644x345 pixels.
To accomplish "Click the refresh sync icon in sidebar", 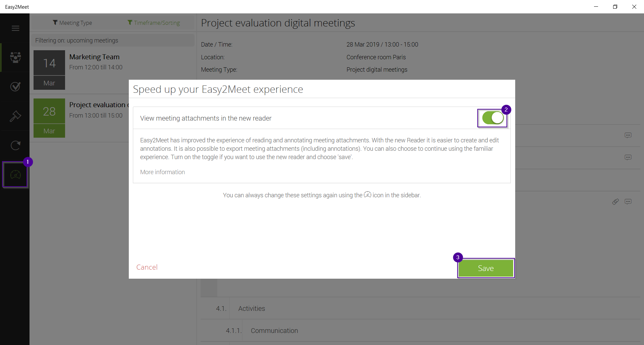I will pos(15,145).
